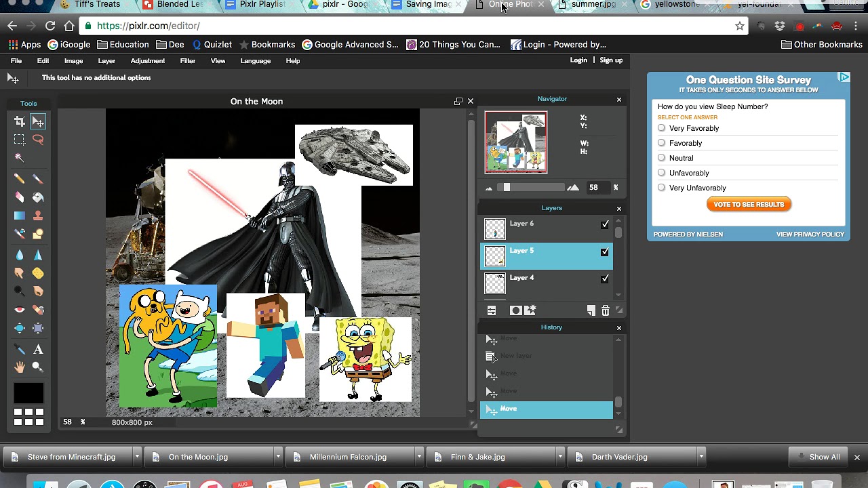The image size is (868, 488).
Task: Select the Spot Heal bandage tool
Action: point(38,310)
